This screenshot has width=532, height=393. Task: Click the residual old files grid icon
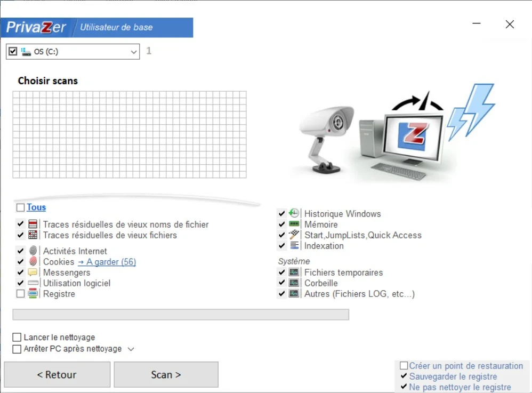point(33,235)
